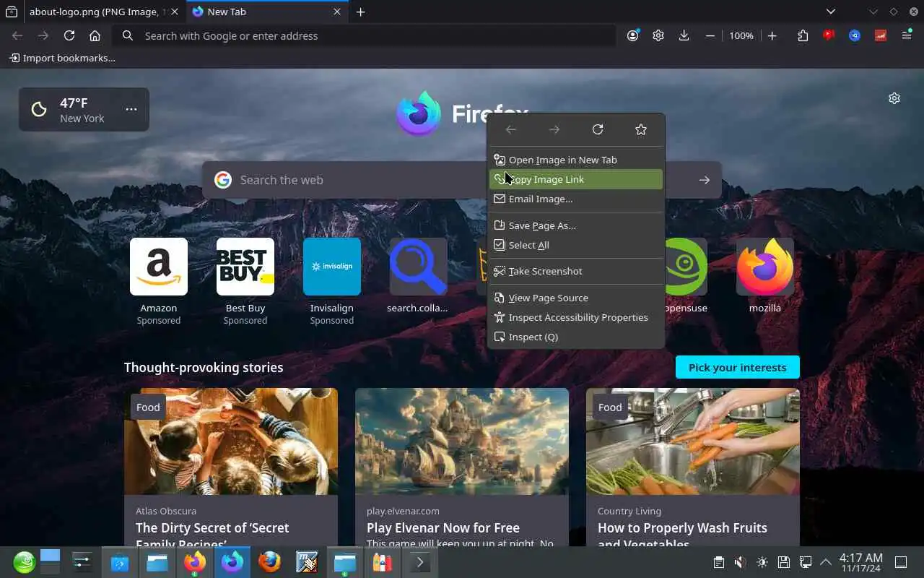Click the Forward arrow in context menu

(554, 129)
